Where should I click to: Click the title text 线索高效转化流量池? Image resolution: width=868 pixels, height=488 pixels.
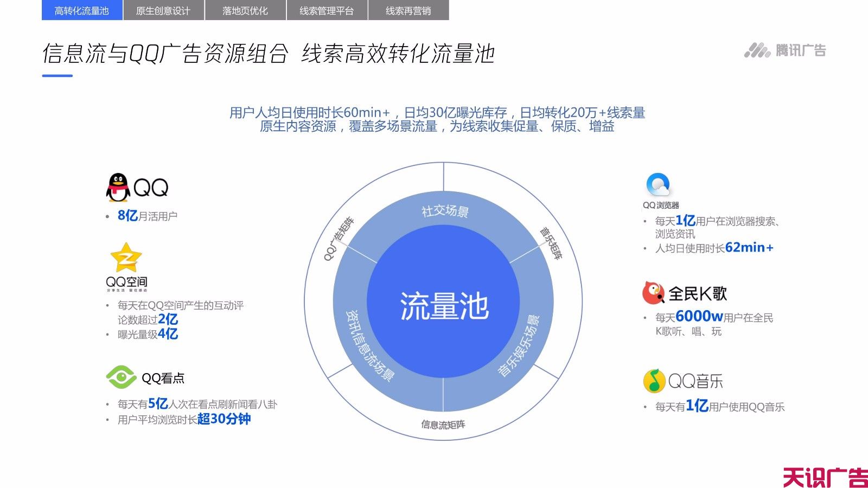(x=398, y=54)
